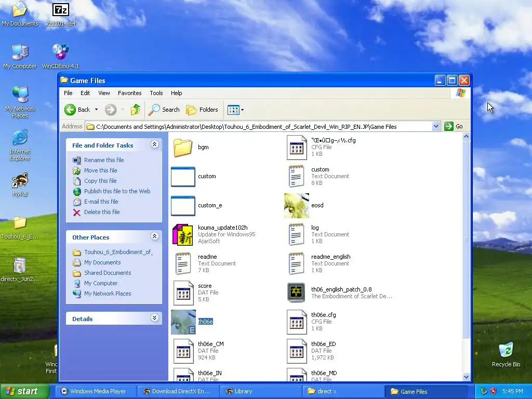
Task: Open the File menu
Action: click(68, 93)
